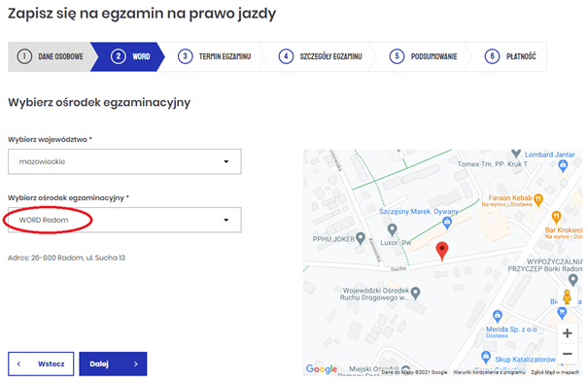Switch to step 3 Termin egzaminu
The height and width of the screenshot is (382, 588).
214,56
